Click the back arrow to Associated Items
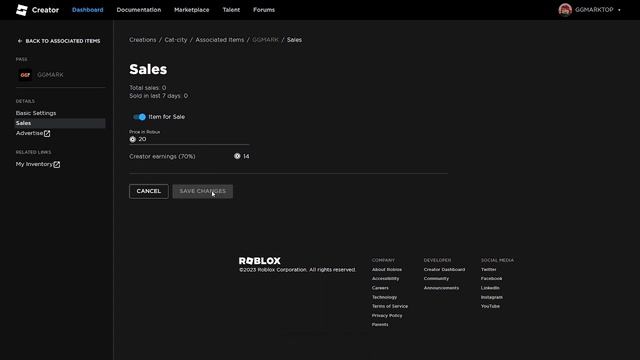Image resolution: width=640 pixels, height=360 pixels. [x=20, y=41]
